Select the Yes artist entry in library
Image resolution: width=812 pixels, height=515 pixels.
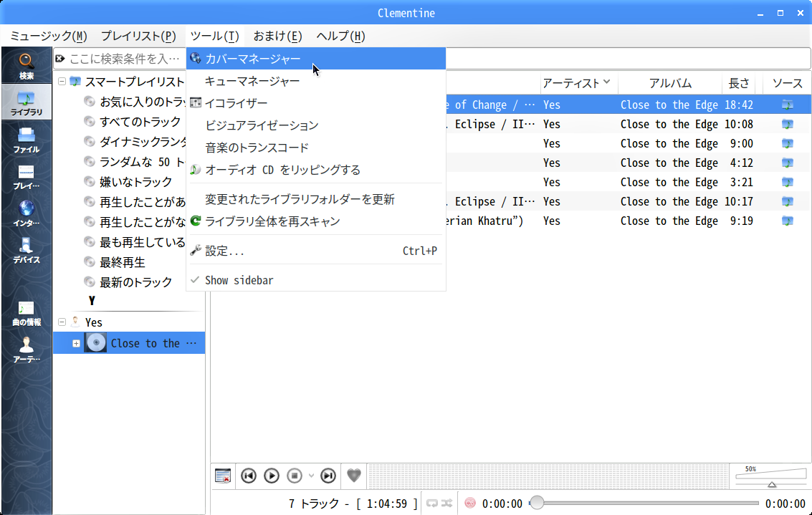pos(94,322)
